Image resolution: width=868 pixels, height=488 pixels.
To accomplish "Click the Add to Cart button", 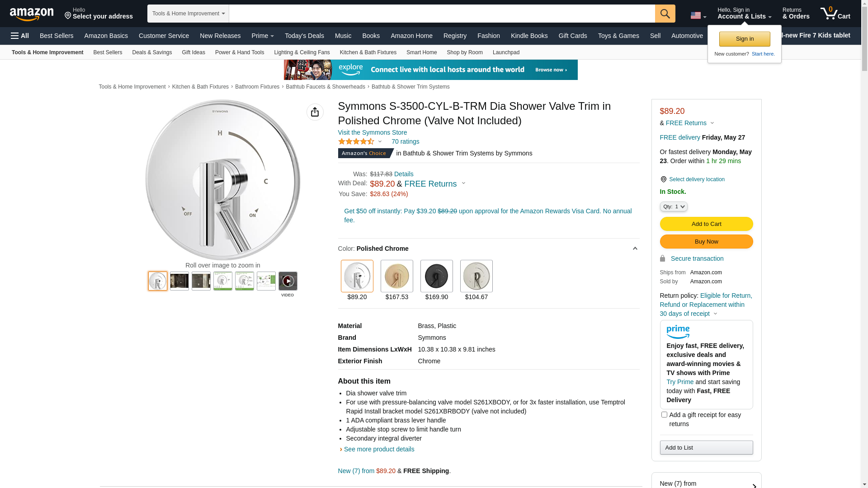I will tap(706, 224).
